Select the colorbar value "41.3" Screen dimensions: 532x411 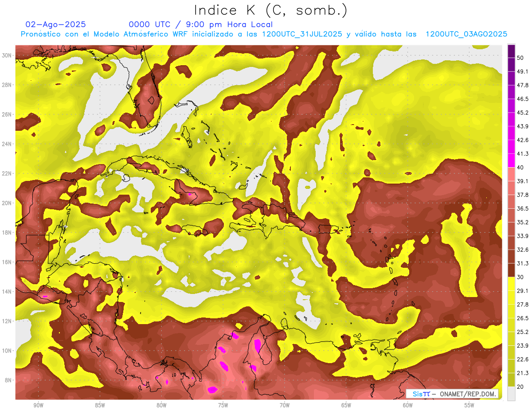tap(523, 154)
